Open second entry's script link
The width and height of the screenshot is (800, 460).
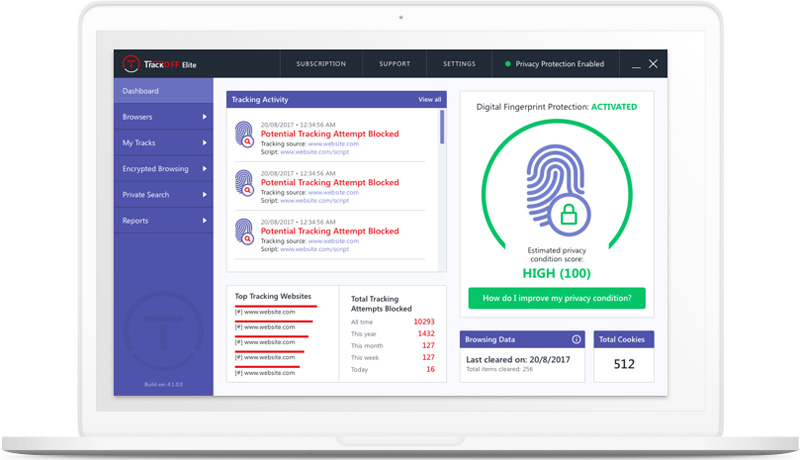point(314,200)
